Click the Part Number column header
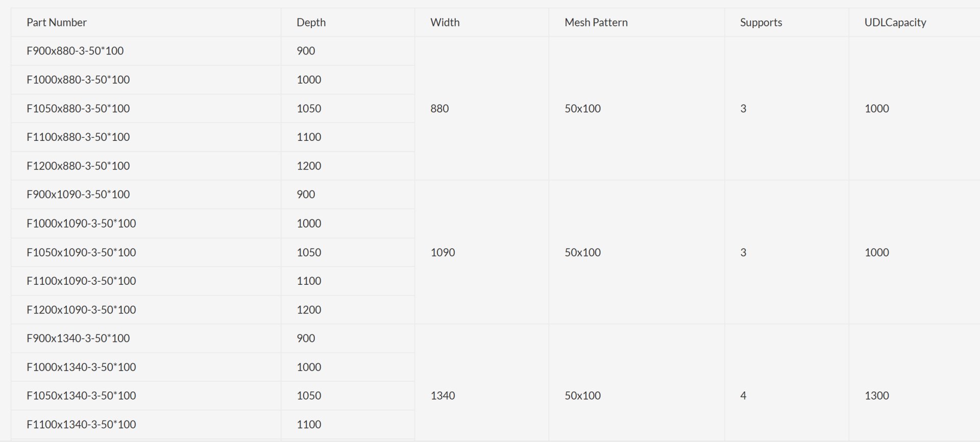The width and height of the screenshot is (980, 442). (x=57, y=22)
